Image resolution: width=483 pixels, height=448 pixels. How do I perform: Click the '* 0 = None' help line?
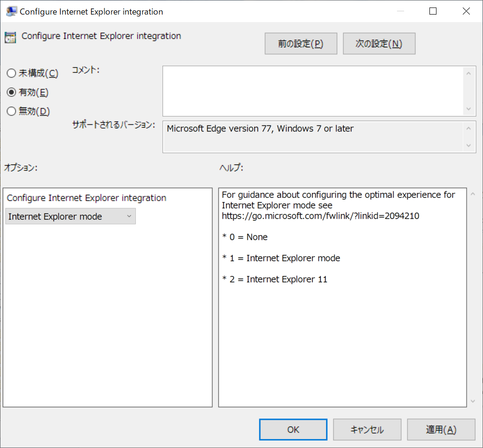coord(245,237)
